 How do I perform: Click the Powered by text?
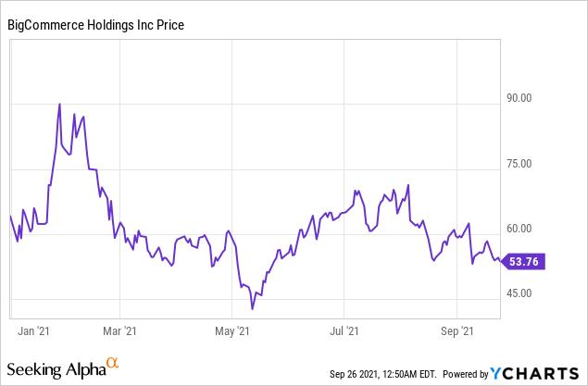click(x=463, y=374)
